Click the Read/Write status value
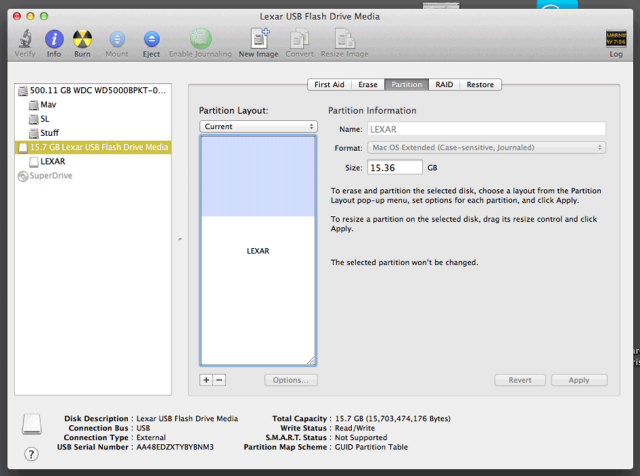The width and height of the screenshot is (640, 476). point(355,428)
